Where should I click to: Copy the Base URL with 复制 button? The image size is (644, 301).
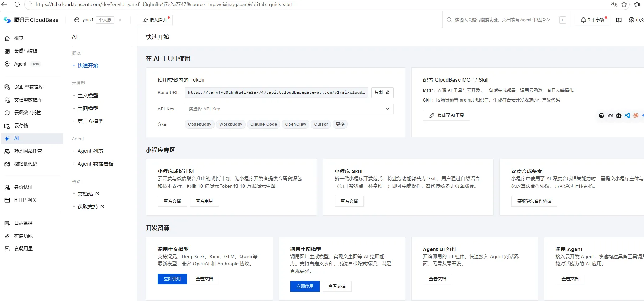tap(382, 93)
